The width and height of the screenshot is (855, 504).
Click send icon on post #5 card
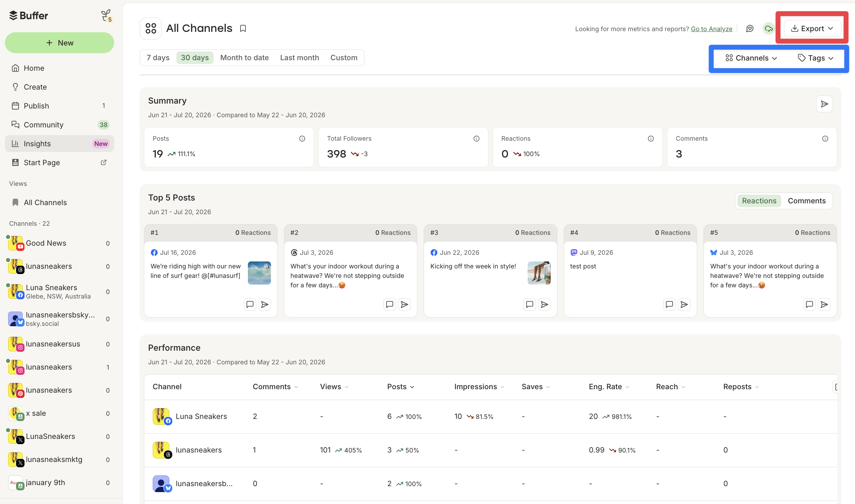click(x=824, y=304)
